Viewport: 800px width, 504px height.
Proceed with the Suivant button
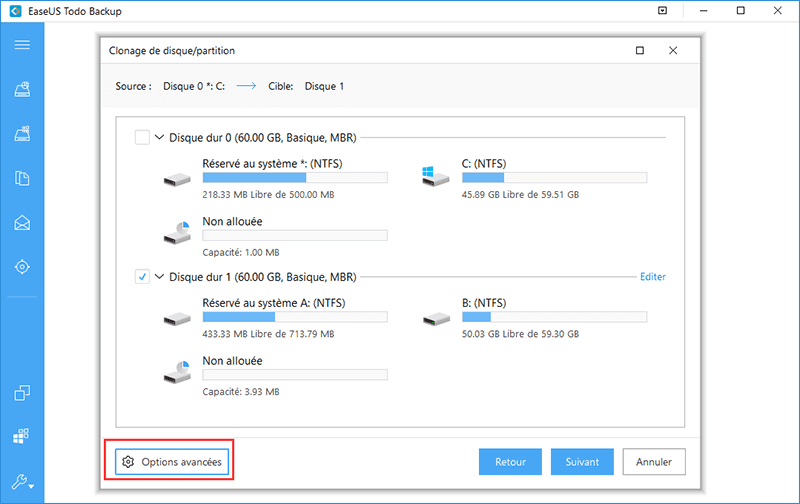click(x=582, y=462)
